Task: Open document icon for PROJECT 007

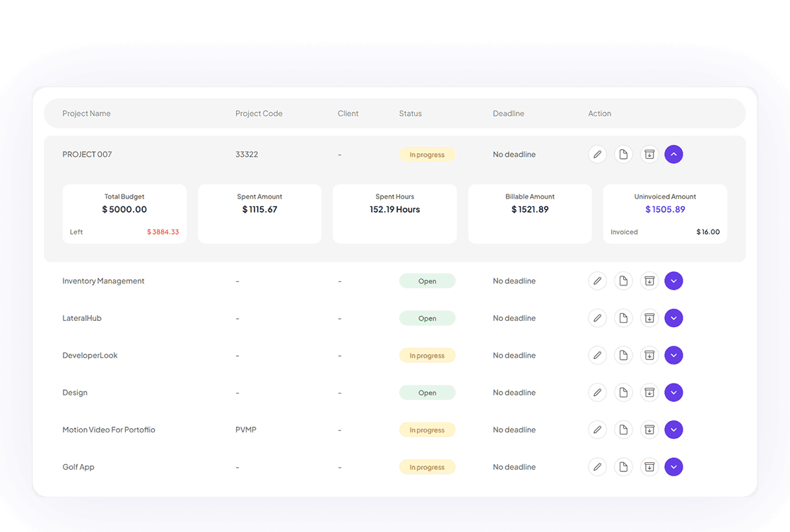Action: click(x=623, y=154)
